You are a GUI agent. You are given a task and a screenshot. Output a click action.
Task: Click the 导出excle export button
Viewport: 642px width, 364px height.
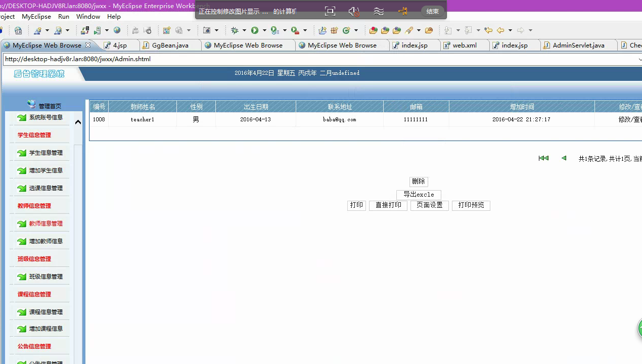click(419, 194)
